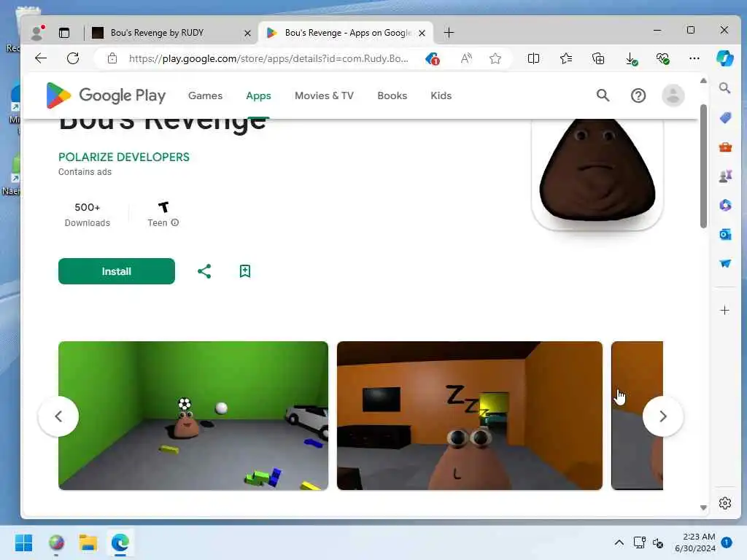
Task: Add the app to wishlist
Action: coord(245,271)
